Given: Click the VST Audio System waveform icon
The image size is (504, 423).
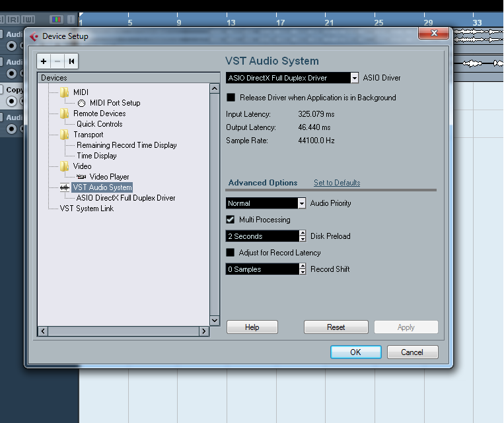Looking at the screenshot, I should (65, 187).
